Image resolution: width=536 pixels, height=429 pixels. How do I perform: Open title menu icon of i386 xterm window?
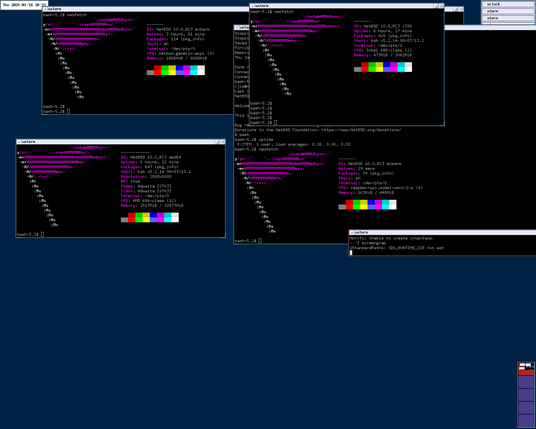point(252,6)
